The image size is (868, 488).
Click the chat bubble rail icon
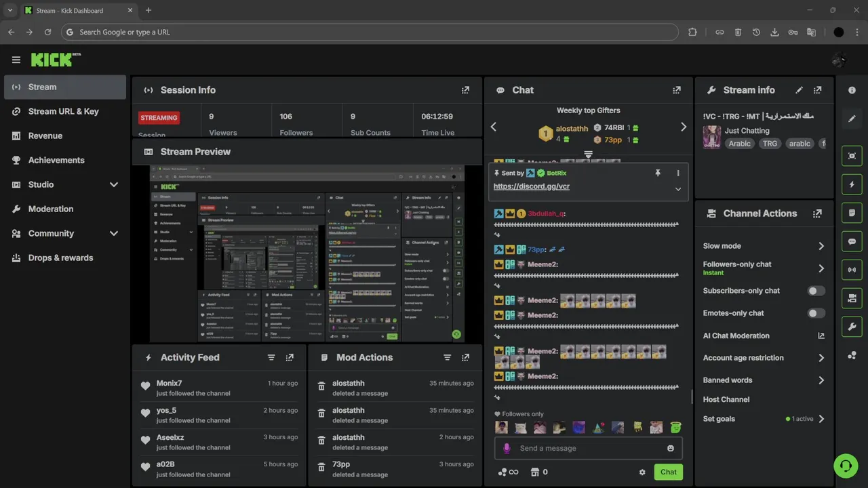(x=852, y=241)
